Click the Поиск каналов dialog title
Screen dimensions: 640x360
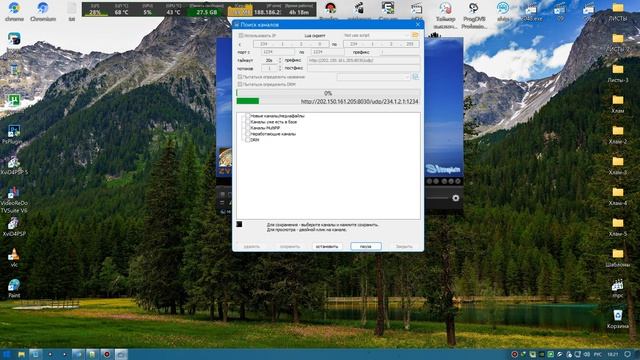[x=260, y=25]
